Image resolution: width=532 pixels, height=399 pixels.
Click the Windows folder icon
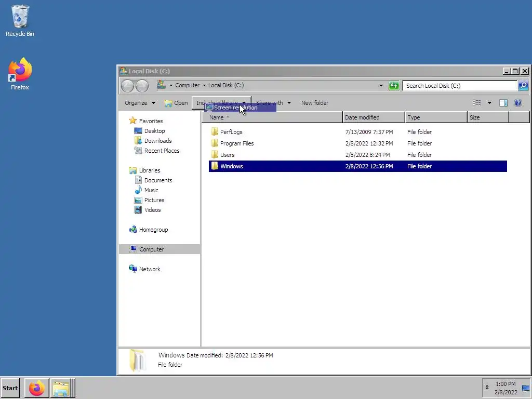[x=215, y=166]
